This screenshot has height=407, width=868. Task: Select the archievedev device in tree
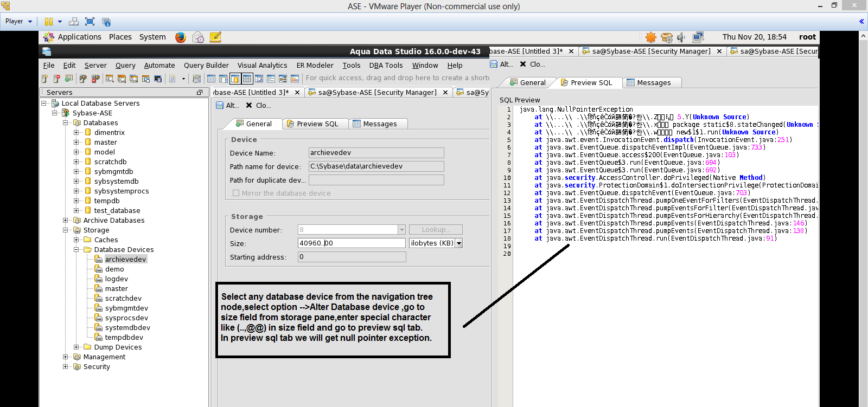point(125,260)
